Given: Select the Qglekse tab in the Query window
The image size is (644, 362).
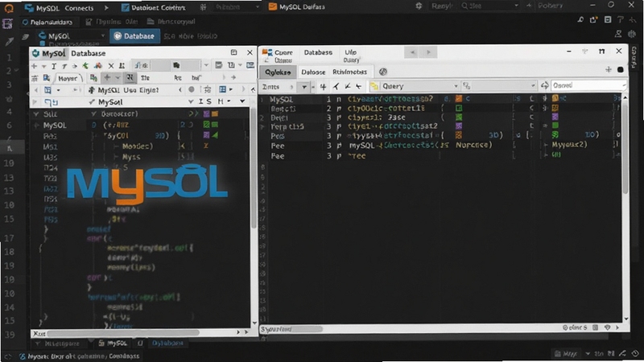Looking at the screenshot, I should [278, 72].
